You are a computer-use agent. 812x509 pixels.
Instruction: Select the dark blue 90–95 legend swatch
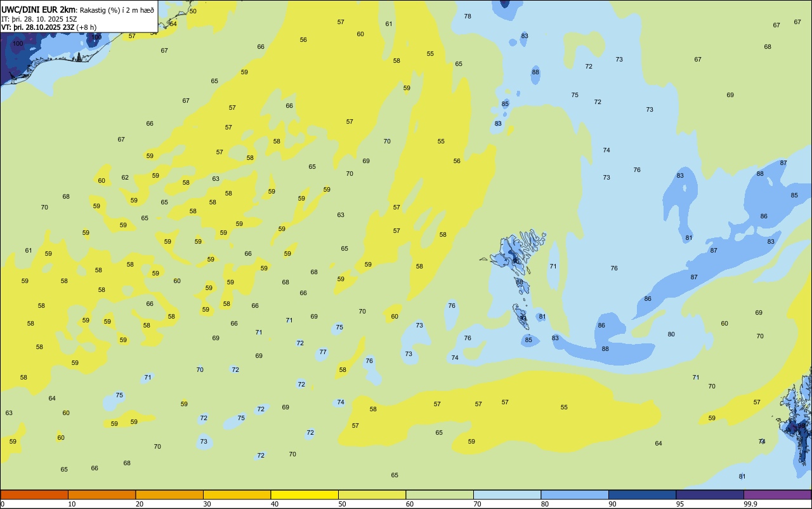(x=642, y=494)
